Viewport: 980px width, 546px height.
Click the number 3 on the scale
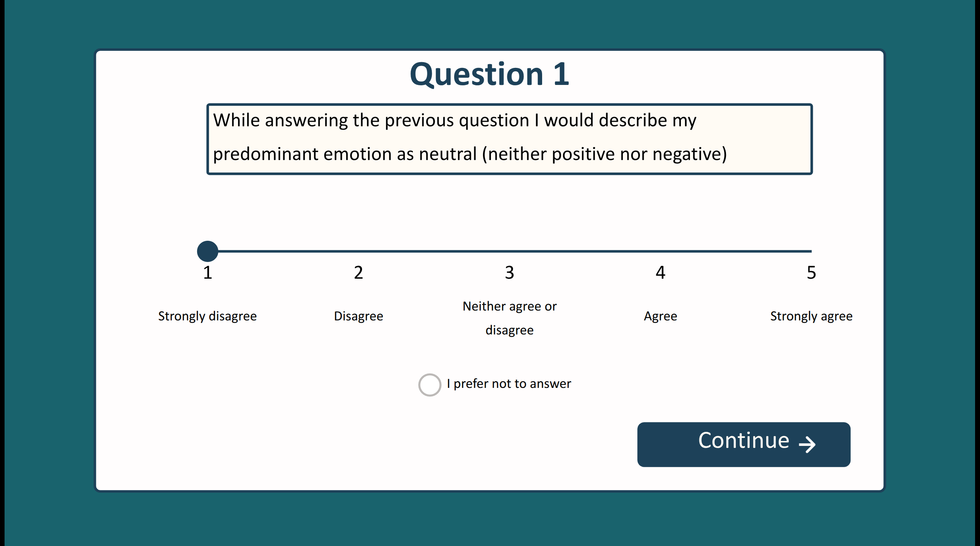coord(510,272)
